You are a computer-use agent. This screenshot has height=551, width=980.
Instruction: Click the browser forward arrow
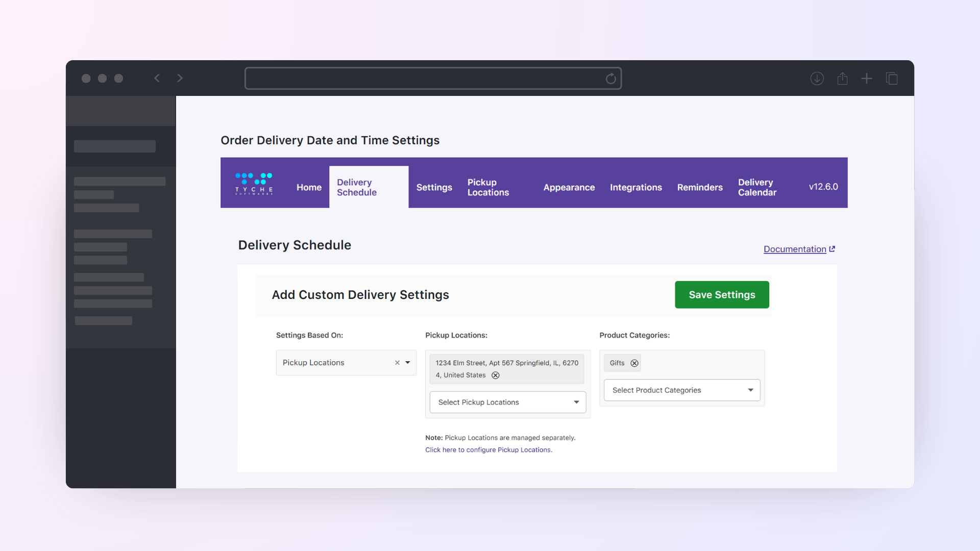click(x=180, y=78)
